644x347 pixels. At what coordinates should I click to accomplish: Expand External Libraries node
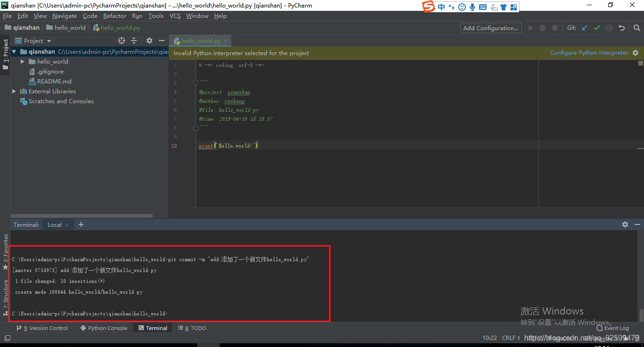tap(14, 91)
